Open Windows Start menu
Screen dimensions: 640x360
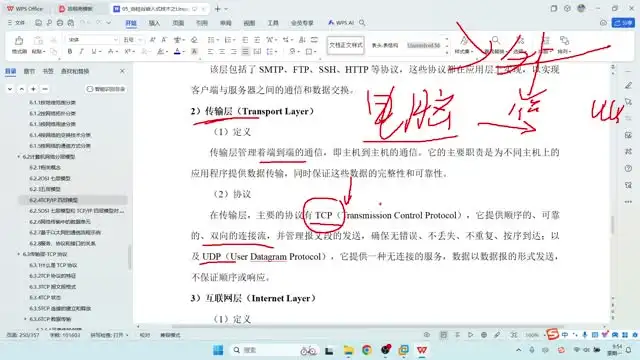[x=218, y=350]
